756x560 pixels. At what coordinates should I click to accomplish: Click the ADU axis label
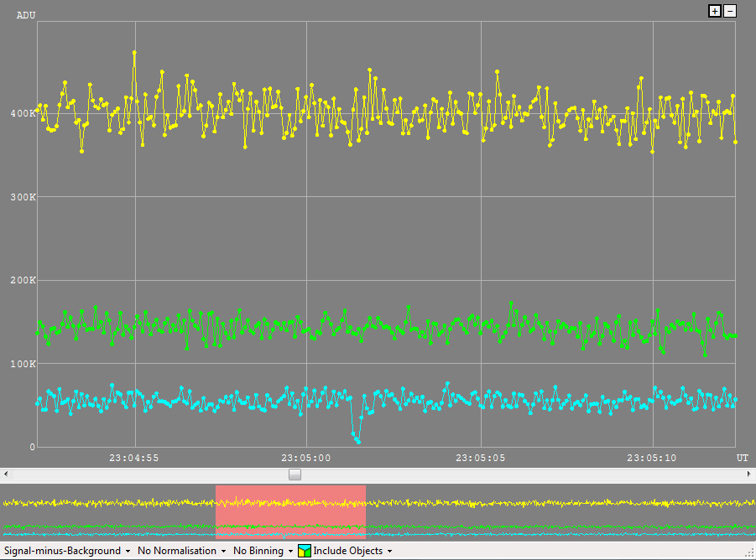click(26, 14)
